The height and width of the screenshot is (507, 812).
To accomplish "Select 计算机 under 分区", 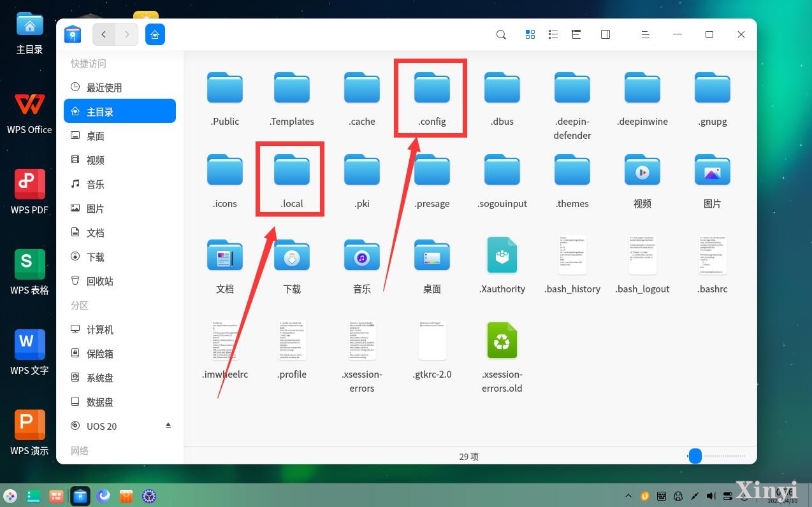I will 120,329.
